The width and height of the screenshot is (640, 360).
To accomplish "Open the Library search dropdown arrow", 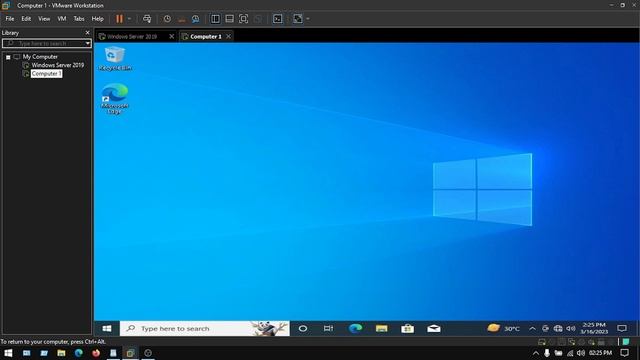I will click(x=88, y=43).
